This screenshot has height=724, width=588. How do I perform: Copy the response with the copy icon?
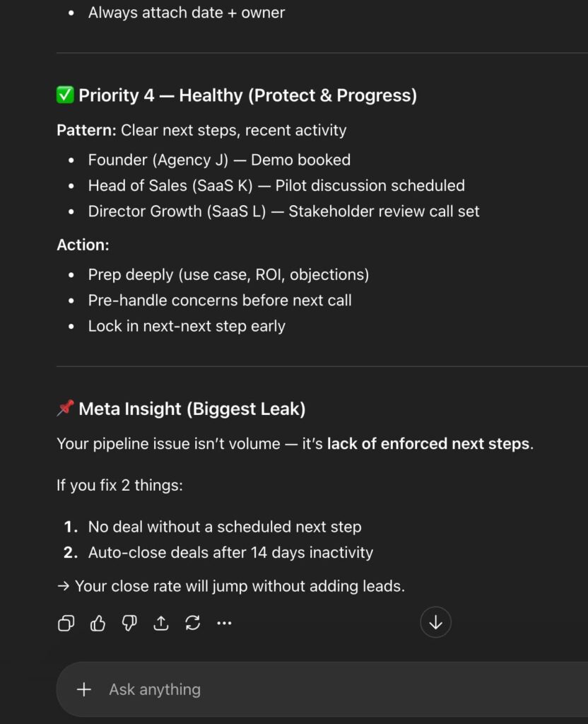point(66,623)
